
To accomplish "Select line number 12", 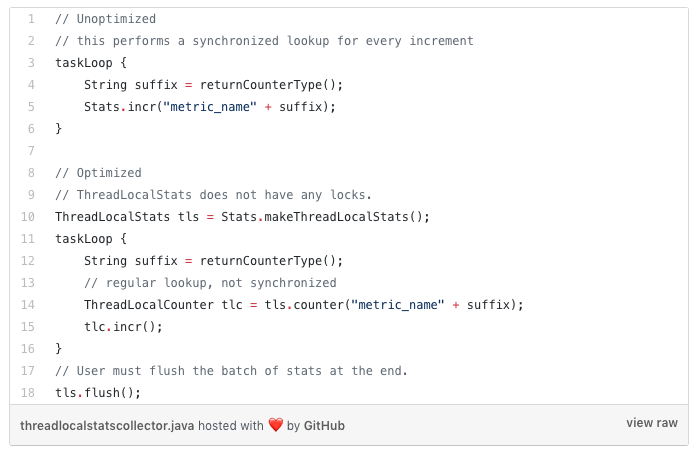I will (x=28, y=261).
